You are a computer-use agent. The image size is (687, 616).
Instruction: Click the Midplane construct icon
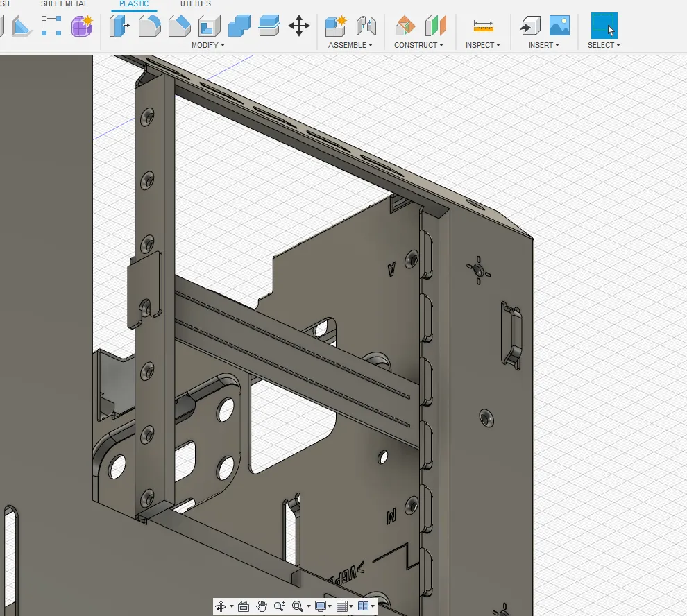click(x=436, y=26)
